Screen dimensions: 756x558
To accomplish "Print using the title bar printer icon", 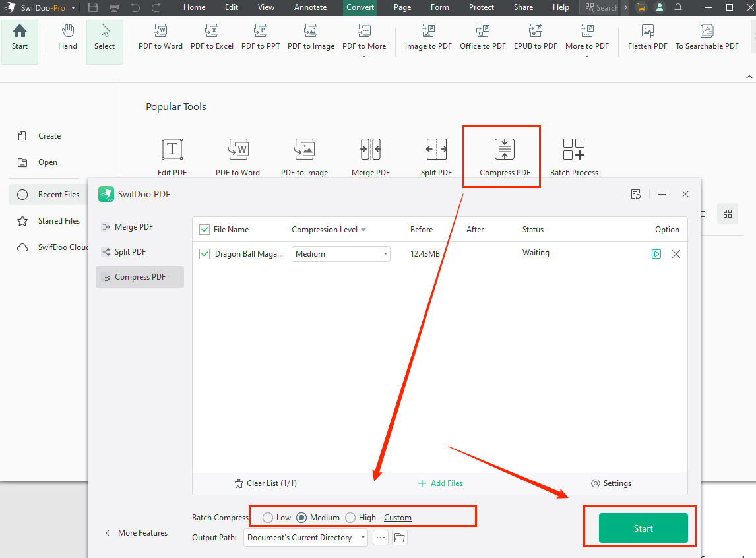I will click(114, 7).
